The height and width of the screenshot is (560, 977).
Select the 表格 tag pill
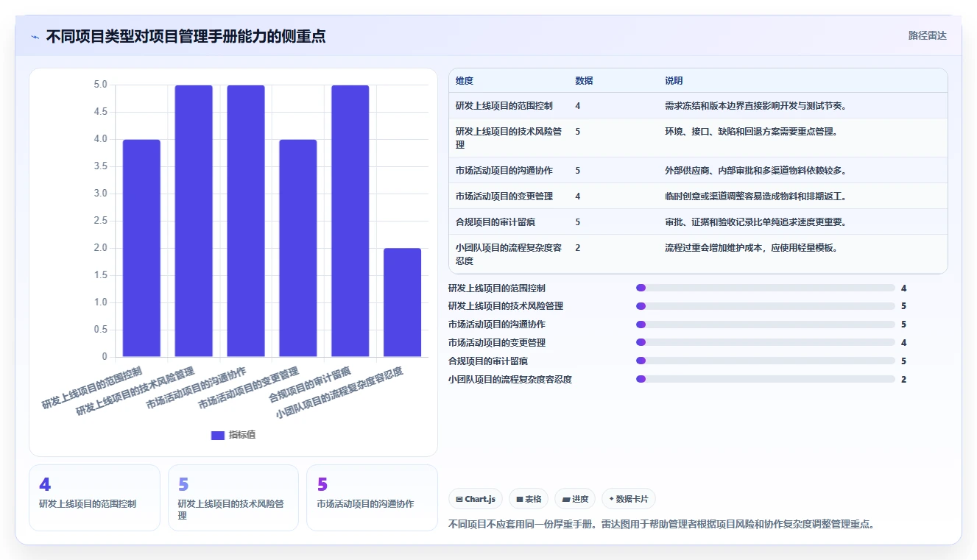[x=529, y=499]
